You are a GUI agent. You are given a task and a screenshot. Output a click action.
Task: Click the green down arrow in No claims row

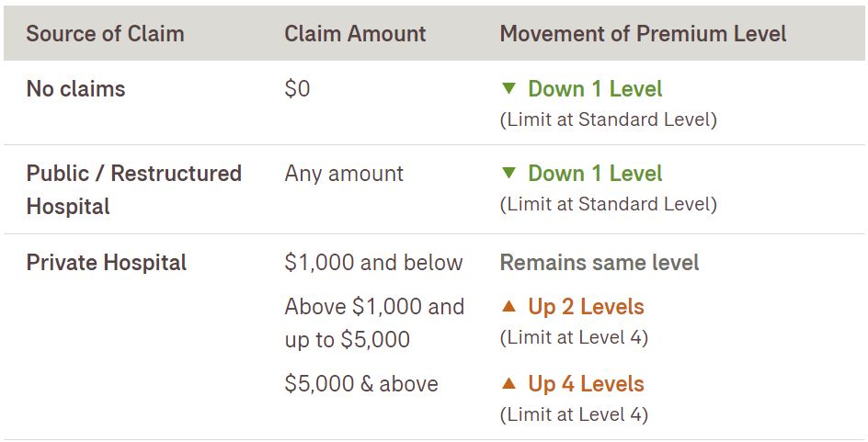pos(508,89)
